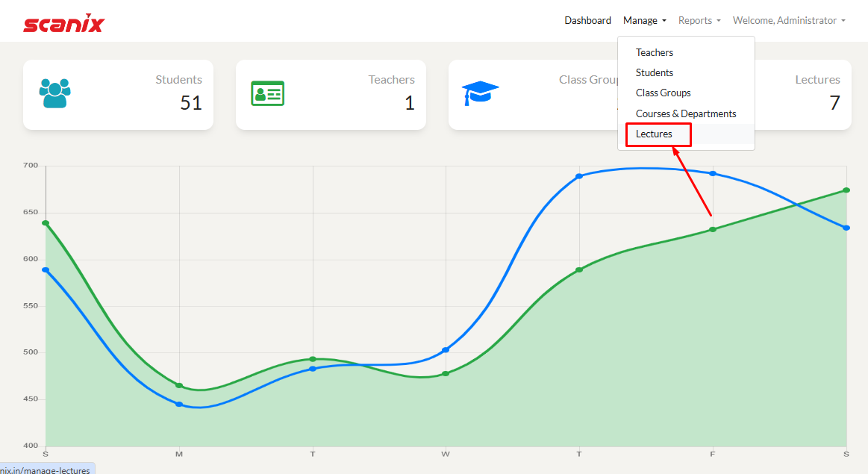Select Students from the Manage menu
This screenshot has height=474, width=868.
654,72
